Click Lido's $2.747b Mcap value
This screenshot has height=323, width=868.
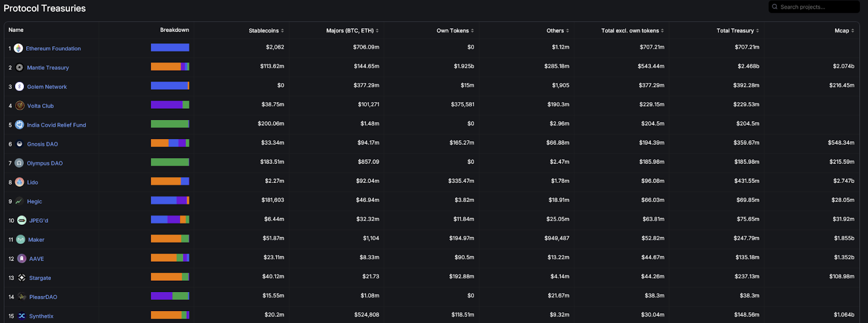point(844,181)
